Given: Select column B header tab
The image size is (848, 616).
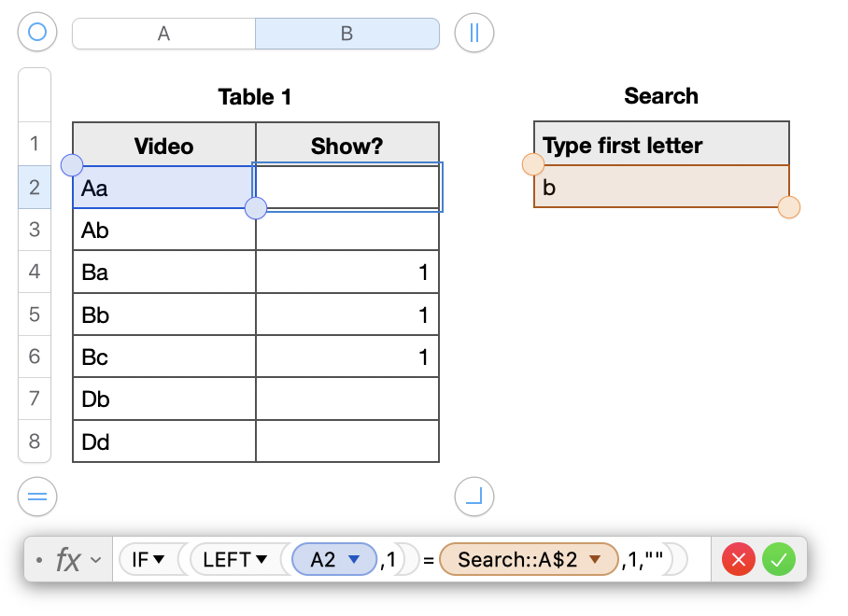Looking at the screenshot, I should (346, 34).
